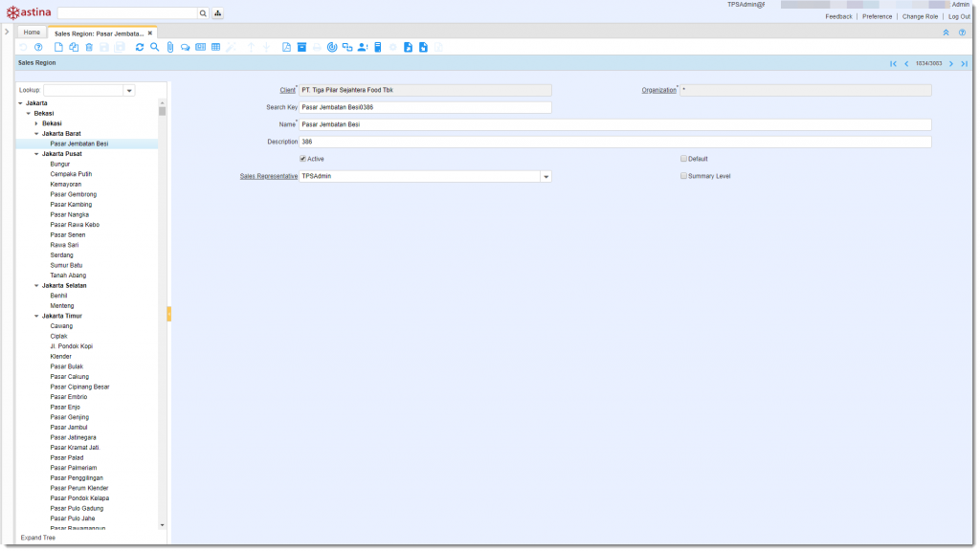
Task: Enable the Default checkbox
Action: coord(683,159)
